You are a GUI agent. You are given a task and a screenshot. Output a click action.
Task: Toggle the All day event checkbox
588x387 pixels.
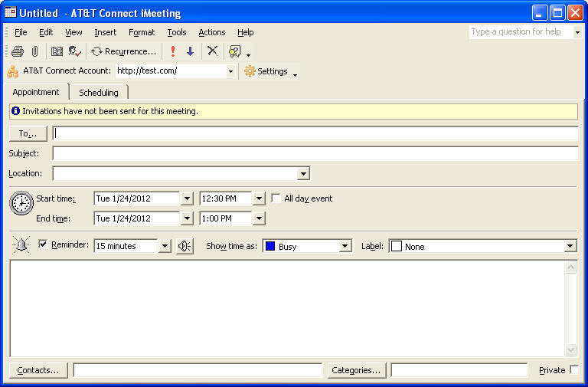pos(276,198)
